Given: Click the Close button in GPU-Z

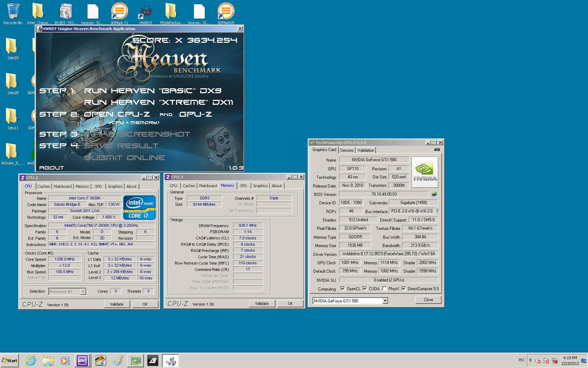Looking at the screenshot, I should click(428, 300).
